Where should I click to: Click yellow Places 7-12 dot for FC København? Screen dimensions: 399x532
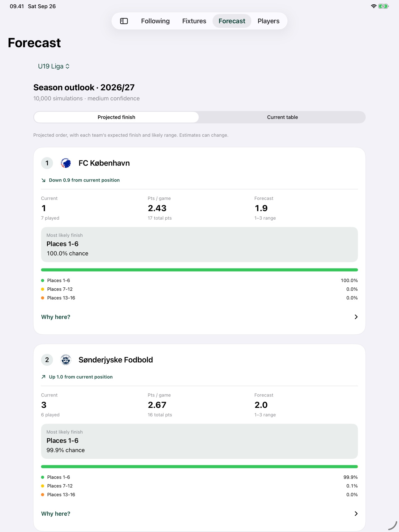(43, 289)
